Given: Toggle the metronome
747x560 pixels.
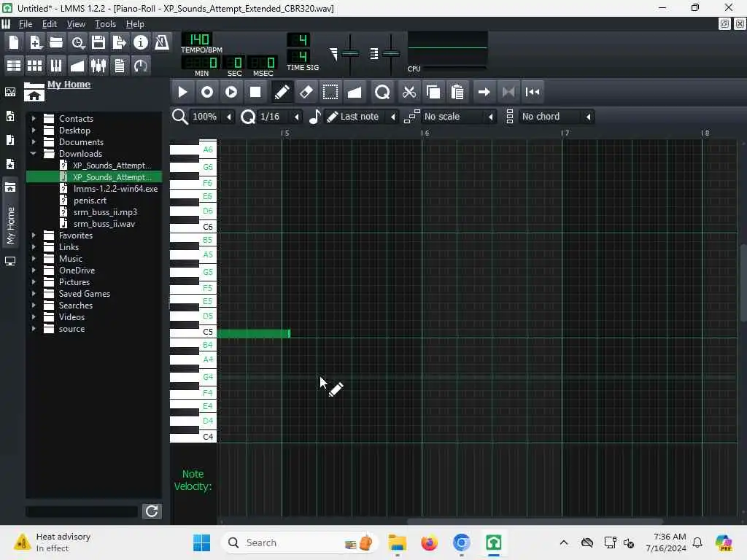Looking at the screenshot, I should pos(162,42).
